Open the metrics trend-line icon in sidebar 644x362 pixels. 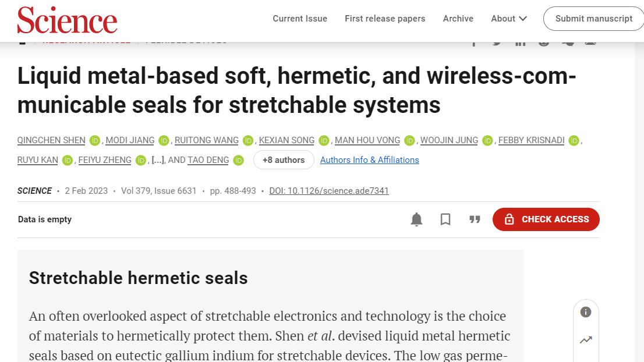pyautogui.click(x=586, y=340)
